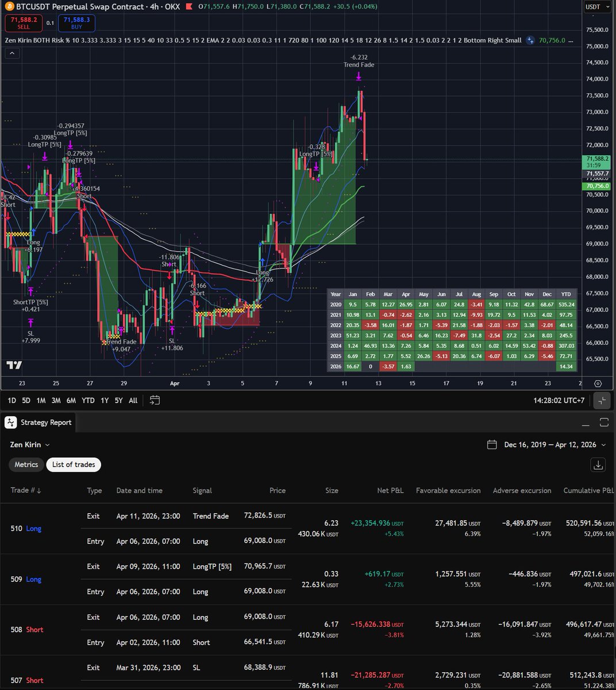Open the go-to-date calendar icon near All
This screenshot has width=616, height=690.
tap(155, 400)
